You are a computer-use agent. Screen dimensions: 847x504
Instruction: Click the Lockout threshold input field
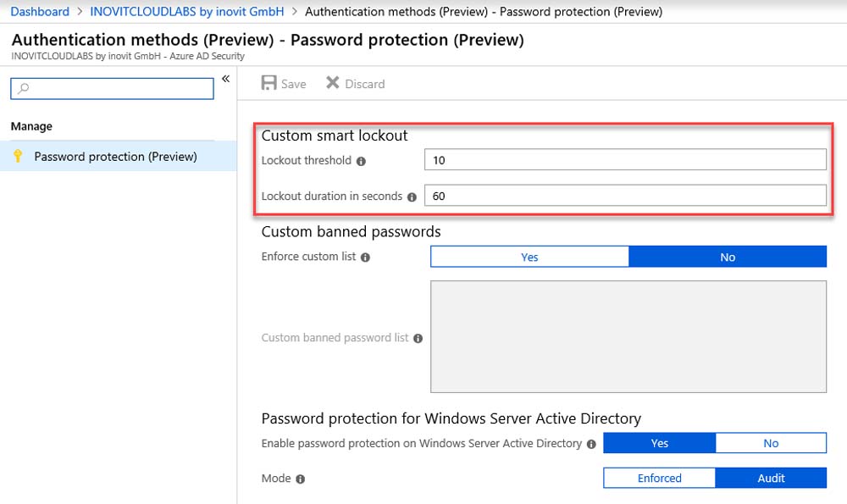625,160
